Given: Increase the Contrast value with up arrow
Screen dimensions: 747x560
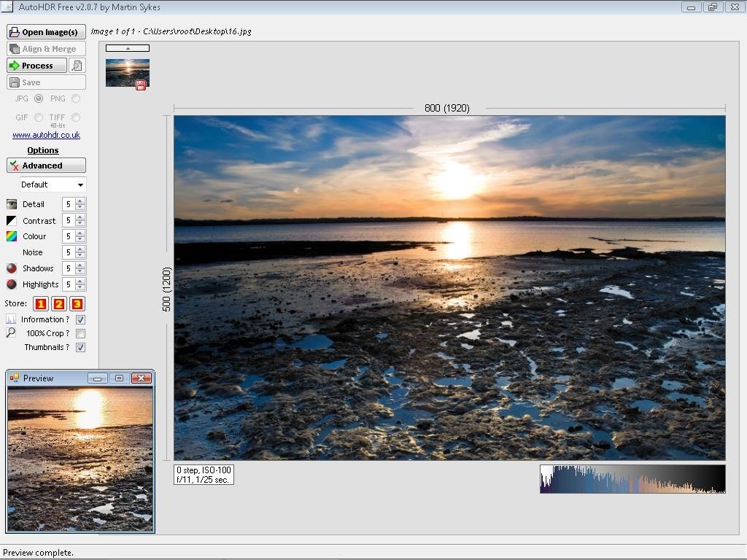Looking at the screenshot, I should [80, 217].
